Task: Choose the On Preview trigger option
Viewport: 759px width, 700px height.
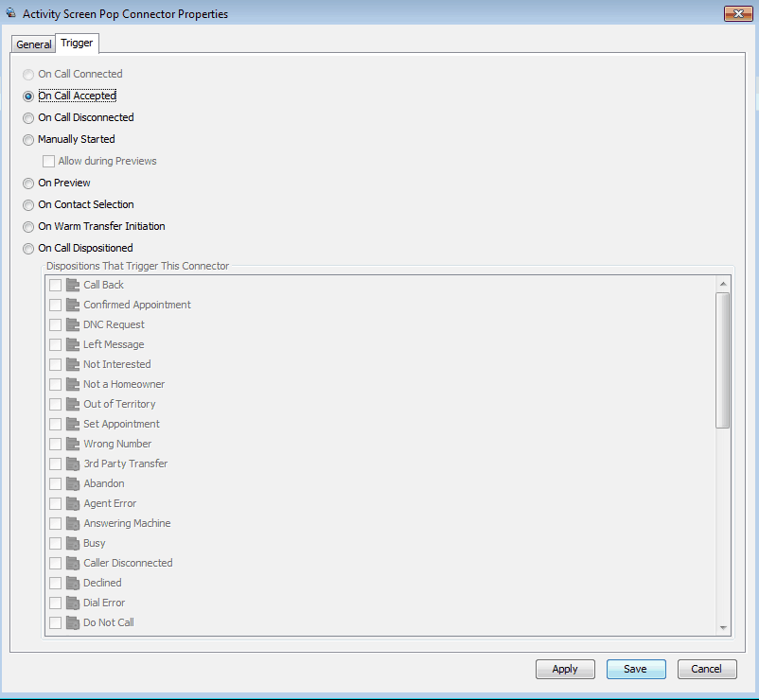Action: [x=28, y=184]
